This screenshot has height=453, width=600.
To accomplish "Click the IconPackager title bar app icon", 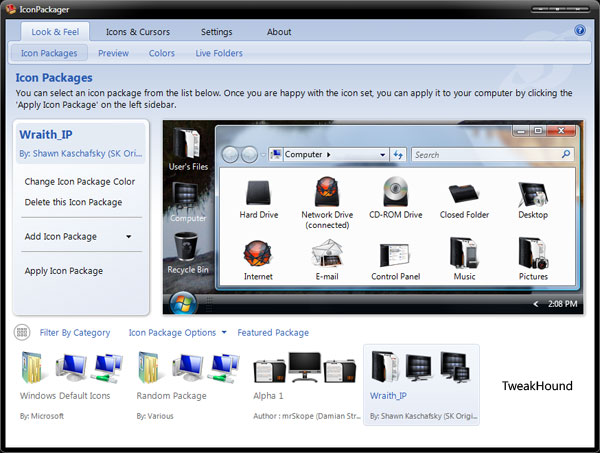I will click(x=11, y=9).
